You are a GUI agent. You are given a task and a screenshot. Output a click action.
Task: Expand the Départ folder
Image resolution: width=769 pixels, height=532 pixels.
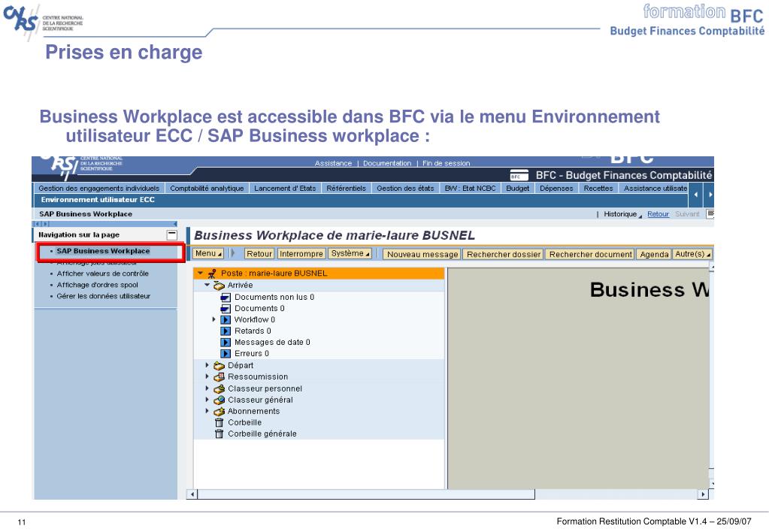click(207, 365)
